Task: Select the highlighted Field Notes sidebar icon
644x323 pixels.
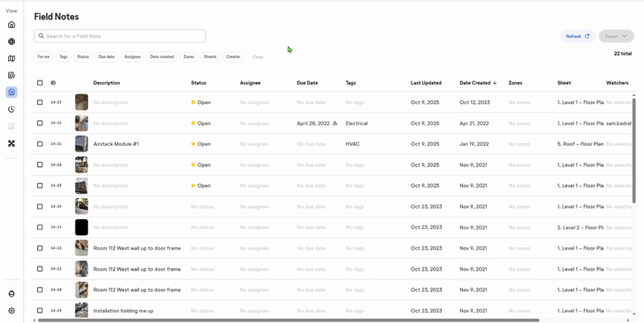Action: pos(11,92)
